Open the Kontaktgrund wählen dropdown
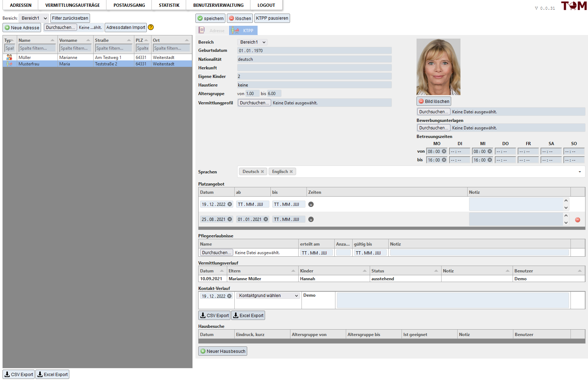The width and height of the screenshot is (588, 380). [x=268, y=296]
